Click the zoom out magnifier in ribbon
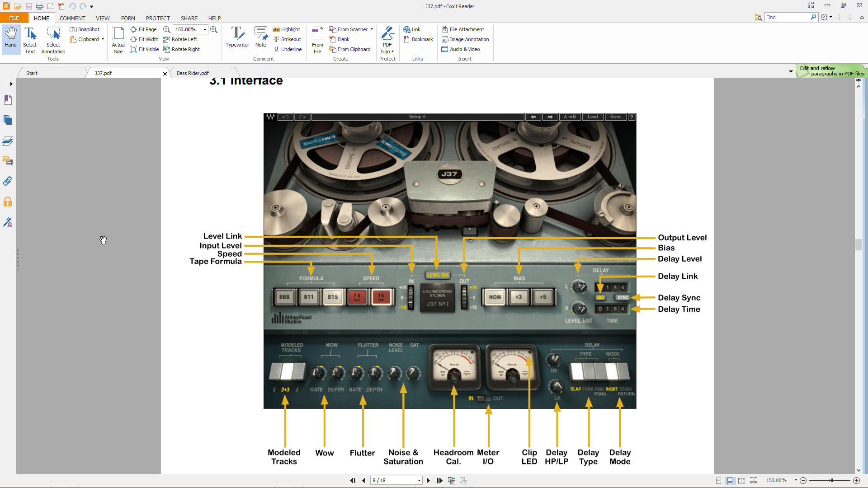868x488 pixels. (166, 29)
